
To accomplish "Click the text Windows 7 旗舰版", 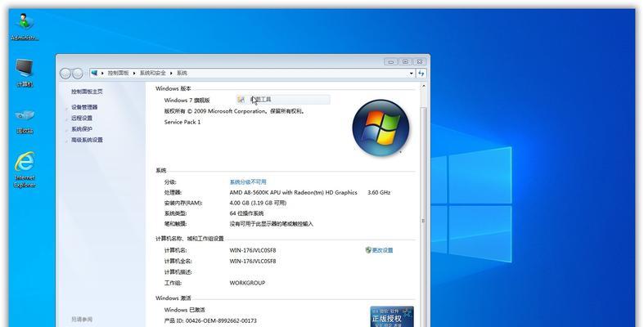I will point(187,100).
